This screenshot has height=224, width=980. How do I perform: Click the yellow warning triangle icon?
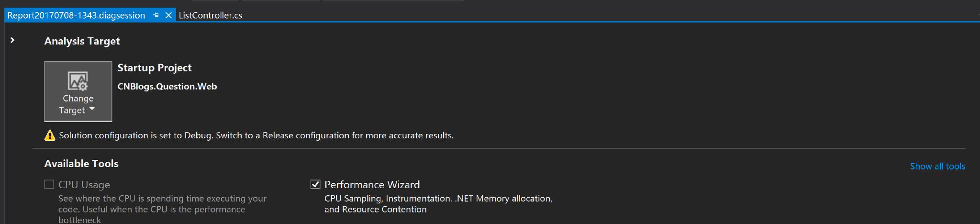coord(50,136)
